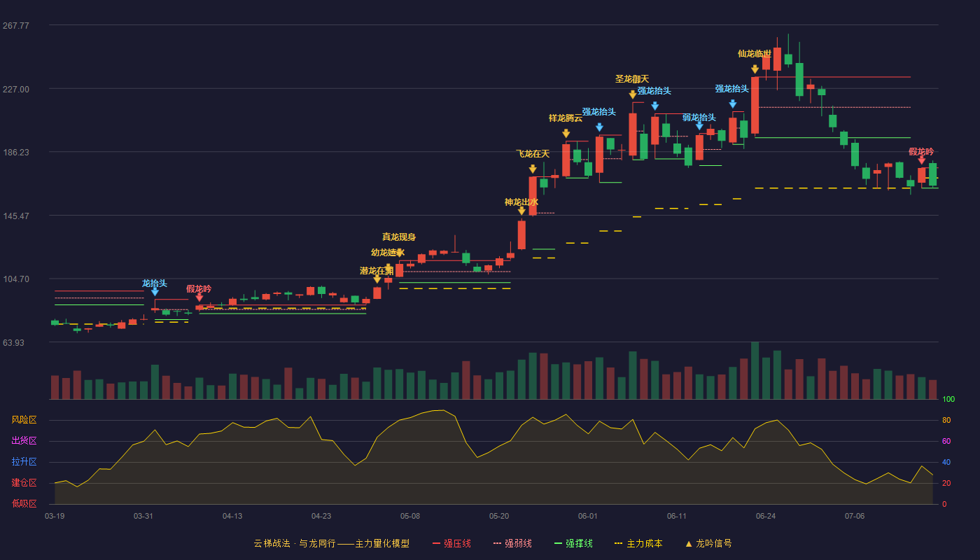This screenshot has height=560, width=980.
Task: Click the 06-01 date label
Action: 588,516
